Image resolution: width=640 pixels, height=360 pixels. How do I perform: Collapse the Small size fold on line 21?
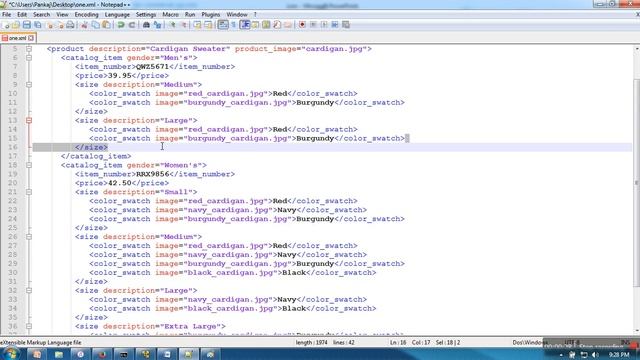[29, 192]
